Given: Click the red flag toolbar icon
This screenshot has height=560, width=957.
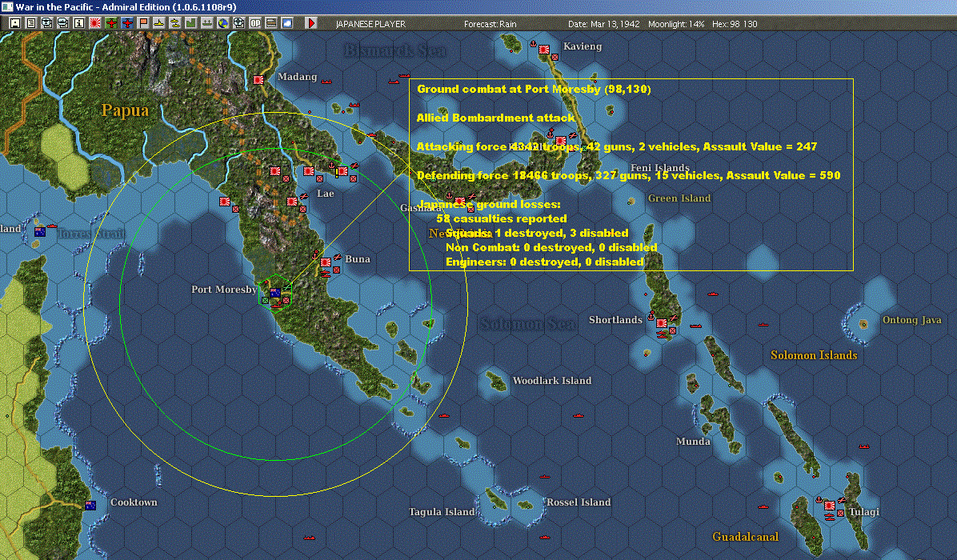Looking at the screenshot, I should (142, 23).
